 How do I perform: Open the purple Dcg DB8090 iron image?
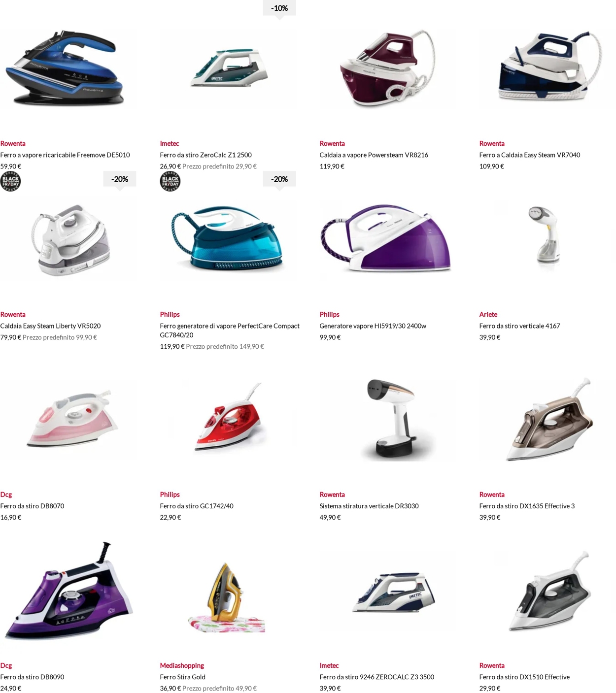pos(68,591)
